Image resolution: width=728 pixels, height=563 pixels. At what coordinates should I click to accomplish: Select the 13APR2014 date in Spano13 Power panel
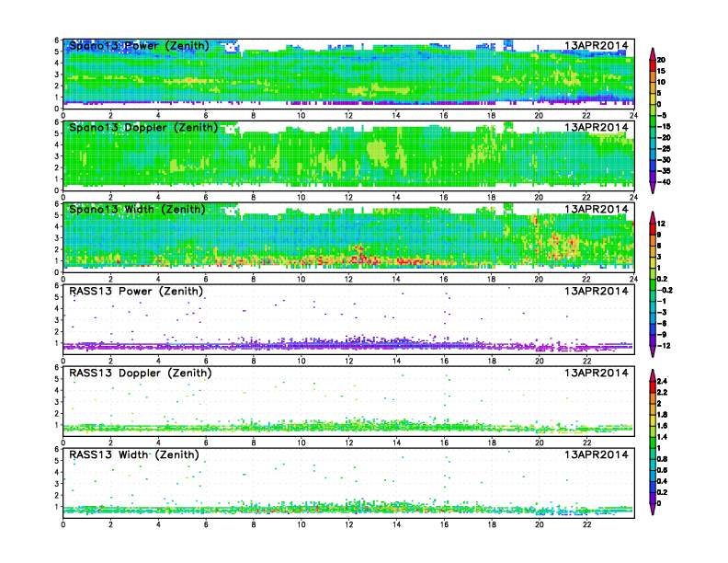[597, 45]
